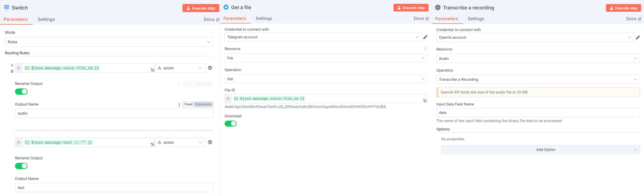Edit the Telegram account credential via pencil icon
The width and height of the screenshot is (644, 196).
tap(425, 37)
